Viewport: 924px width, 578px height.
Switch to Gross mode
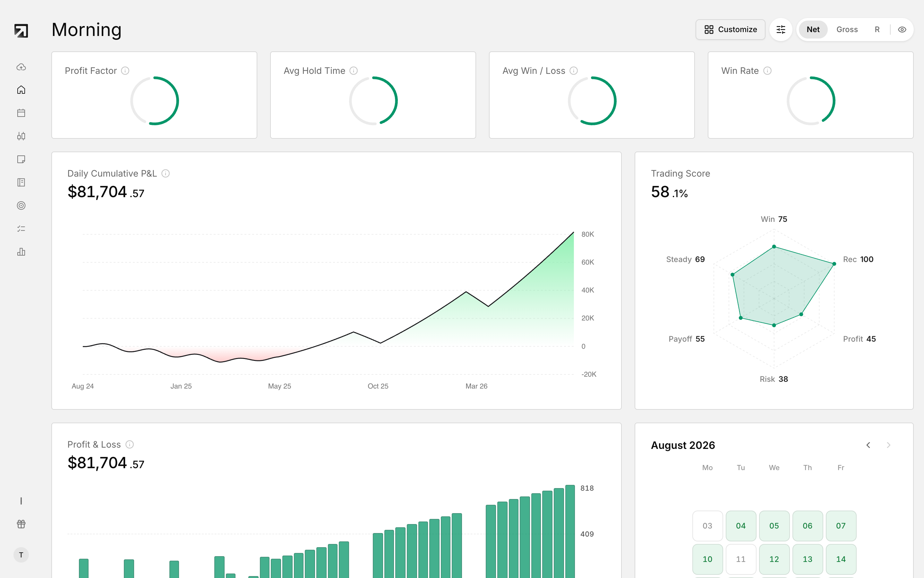(847, 30)
